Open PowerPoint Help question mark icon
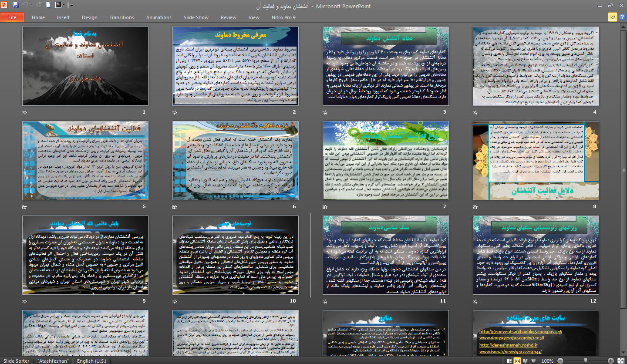This screenshot has width=627, height=364. pyautogui.click(x=622, y=17)
